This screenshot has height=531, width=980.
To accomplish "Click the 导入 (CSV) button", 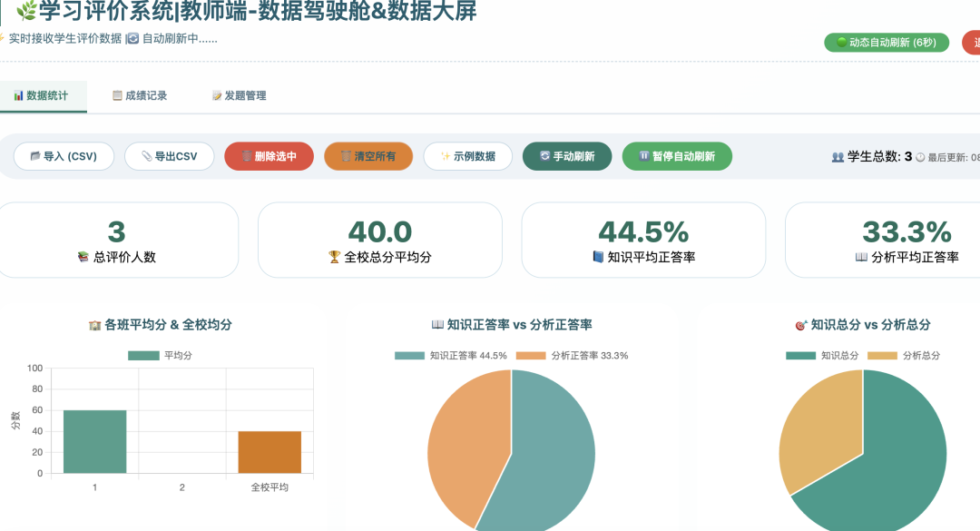I will coord(64,156).
